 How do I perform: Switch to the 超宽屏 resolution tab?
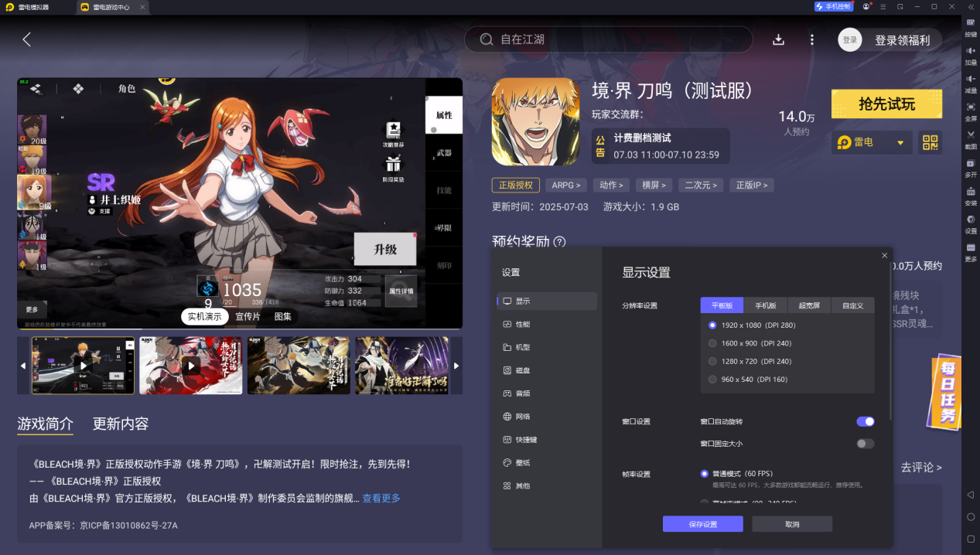[x=809, y=305]
